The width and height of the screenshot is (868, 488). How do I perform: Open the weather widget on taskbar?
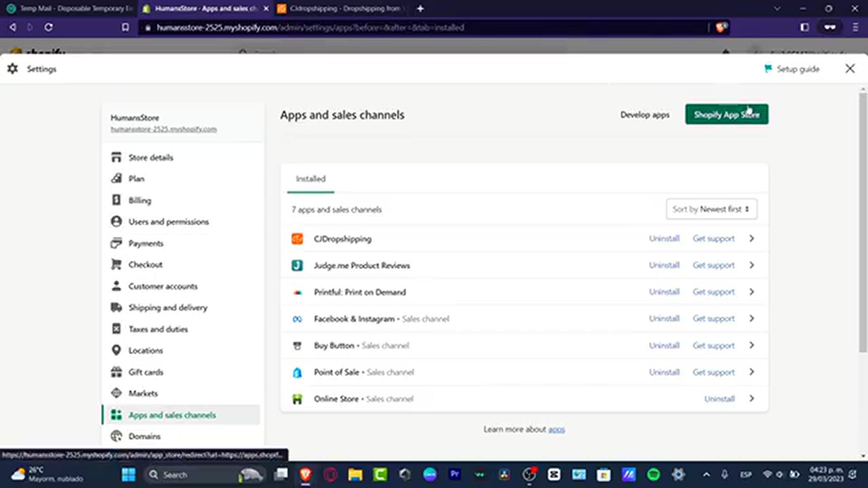[x=47, y=474]
